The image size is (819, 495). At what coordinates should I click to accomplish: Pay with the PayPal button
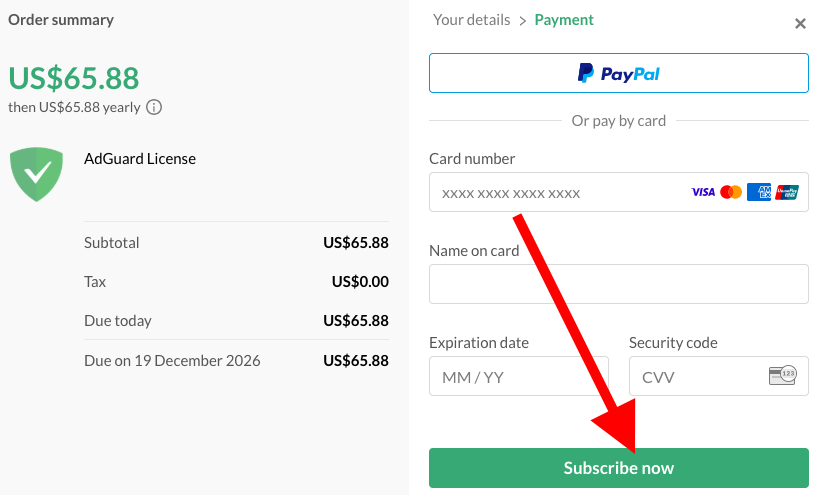618,73
